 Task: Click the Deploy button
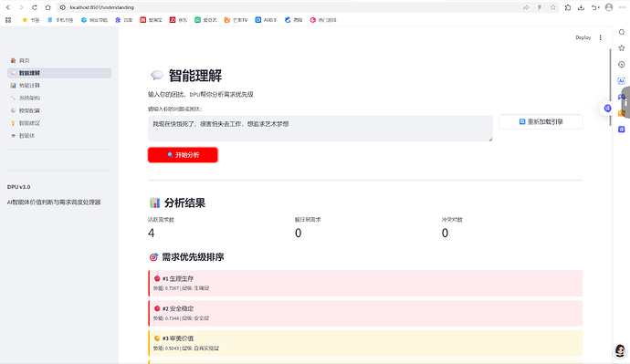pyautogui.click(x=583, y=37)
